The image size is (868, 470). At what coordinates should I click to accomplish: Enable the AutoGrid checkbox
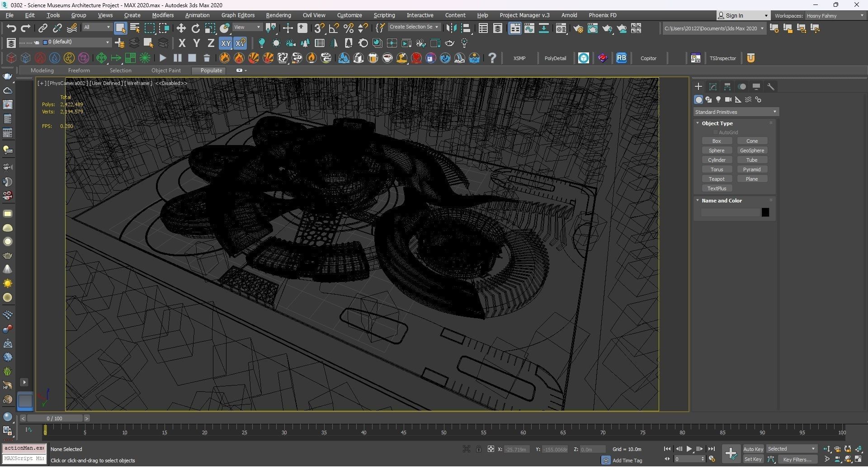click(715, 132)
